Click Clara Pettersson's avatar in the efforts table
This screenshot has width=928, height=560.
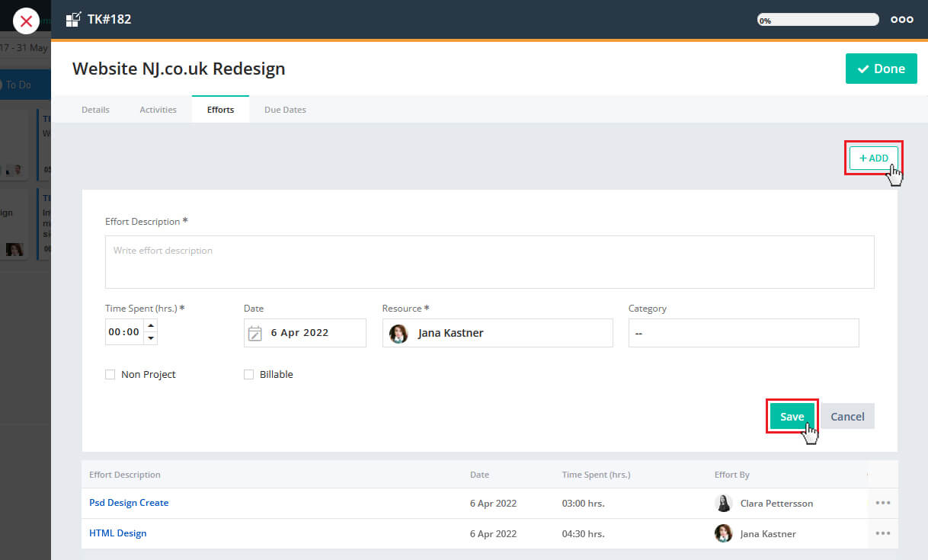723,503
